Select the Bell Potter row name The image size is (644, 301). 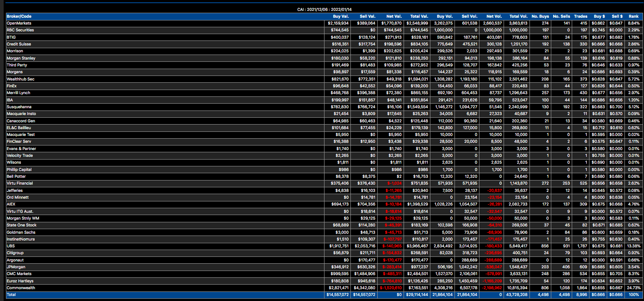[16, 176]
